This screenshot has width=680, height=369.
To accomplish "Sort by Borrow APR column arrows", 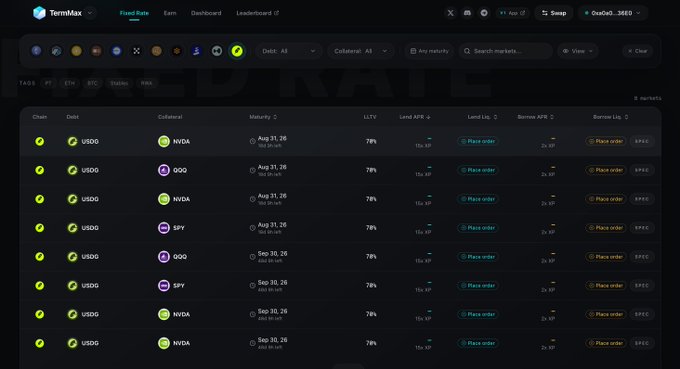I will pyautogui.click(x=552, y=117).
